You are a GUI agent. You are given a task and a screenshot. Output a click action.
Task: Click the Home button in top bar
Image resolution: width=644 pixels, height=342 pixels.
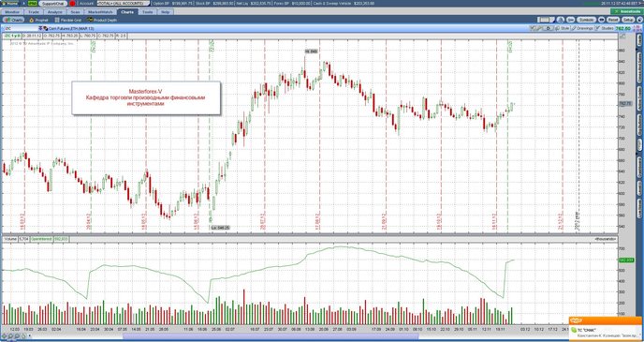(10, 4)
